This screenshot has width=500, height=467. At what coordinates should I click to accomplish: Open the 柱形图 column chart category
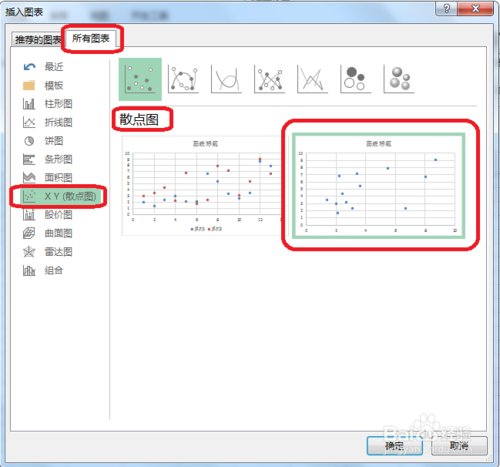pos(48,104)
